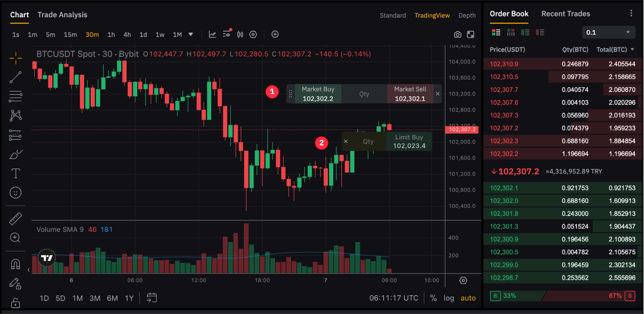The width and height of the screenshot is (644, 314).
Task: Click the Market Buy 102,302.2 button
Action: click(318, 94)
